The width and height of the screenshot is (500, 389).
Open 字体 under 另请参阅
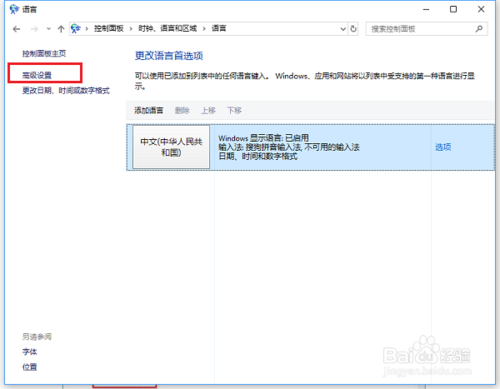click(x=30, y=352)
